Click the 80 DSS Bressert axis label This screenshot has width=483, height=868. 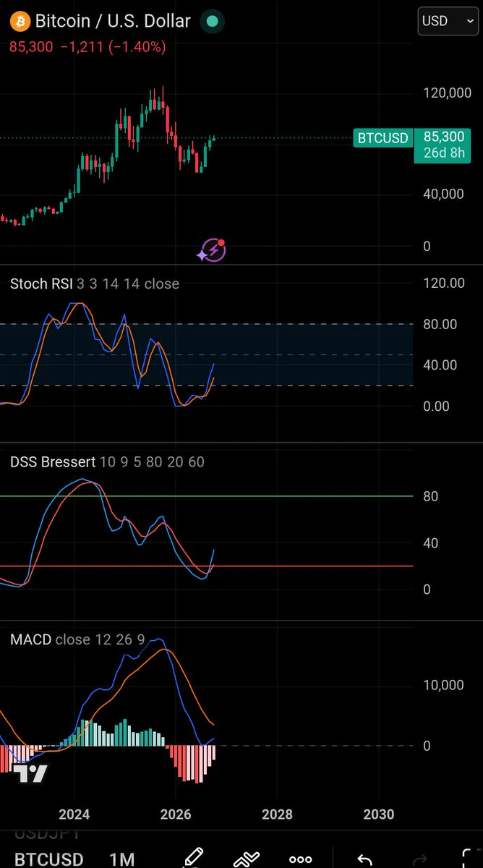(432, 496)
